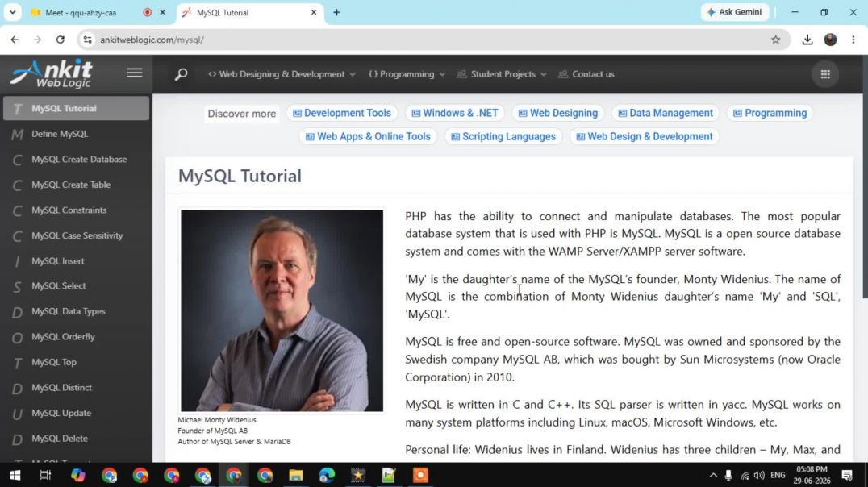Click Web Apps & Online Tools chip
The image size is (868, 487).
(368, 137)
